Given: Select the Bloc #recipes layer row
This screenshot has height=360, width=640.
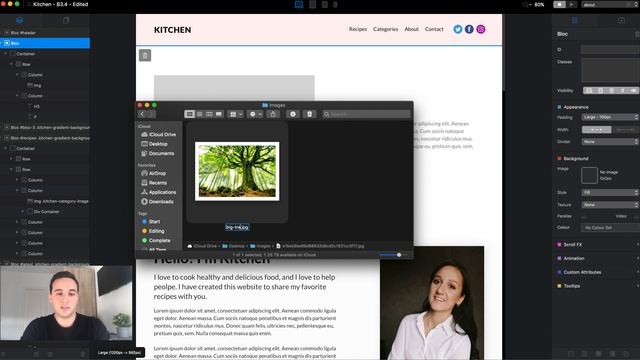Looking at the screenshot, I should pyautogui.click(x=45, y=138).
